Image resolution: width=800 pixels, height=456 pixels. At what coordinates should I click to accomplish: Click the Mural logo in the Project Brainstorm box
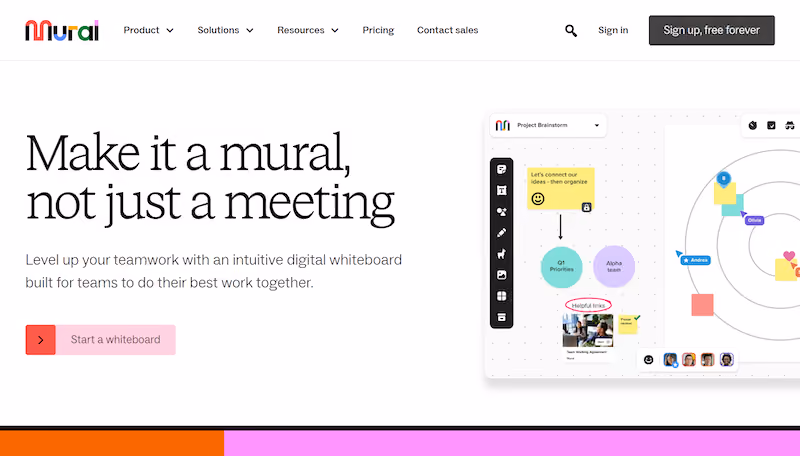(503, 125)
